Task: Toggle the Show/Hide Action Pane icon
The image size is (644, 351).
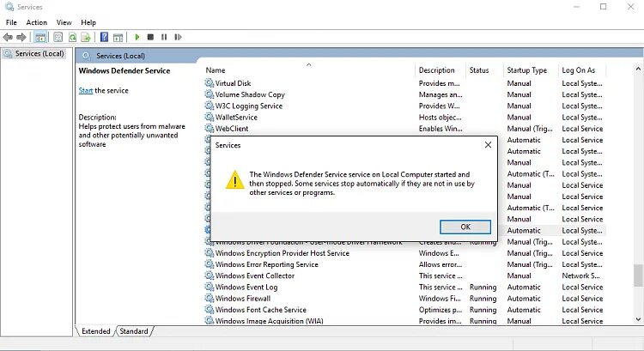Action: pyautogui.click(x=118, y=38)
